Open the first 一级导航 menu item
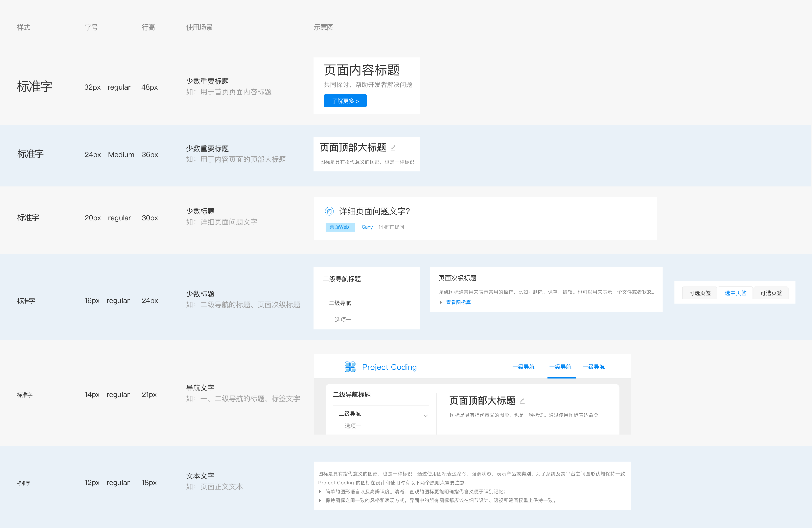Viewport: 812px width, 528px height. 523,367
